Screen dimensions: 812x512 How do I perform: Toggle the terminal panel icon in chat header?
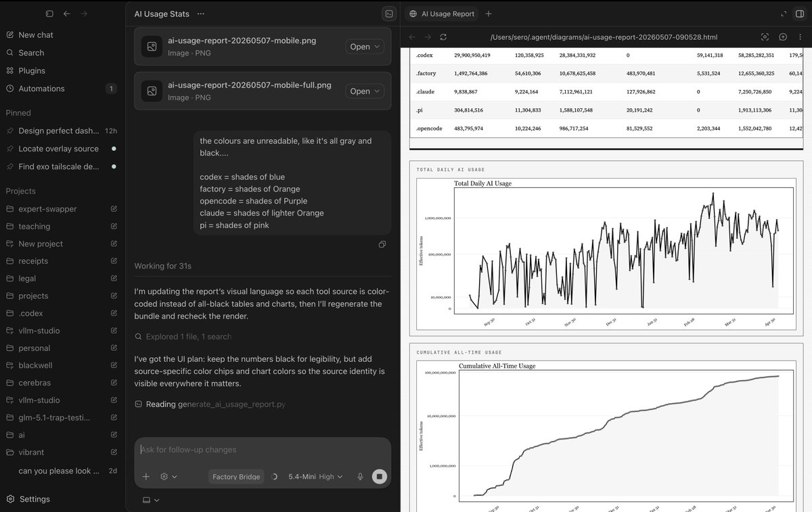[x=388, y=14]
